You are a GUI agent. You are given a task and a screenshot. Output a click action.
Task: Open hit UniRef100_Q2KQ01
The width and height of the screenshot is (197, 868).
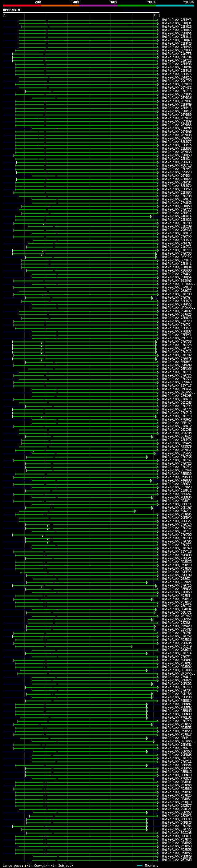176,33
